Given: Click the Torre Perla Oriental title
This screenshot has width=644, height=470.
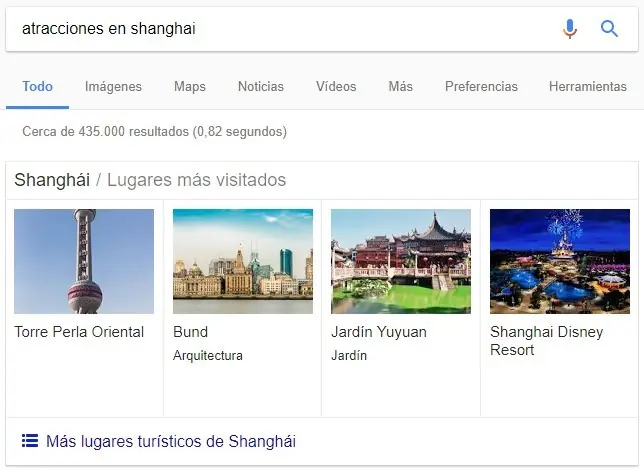Looking at the screenshot, I should click(79, 332).
